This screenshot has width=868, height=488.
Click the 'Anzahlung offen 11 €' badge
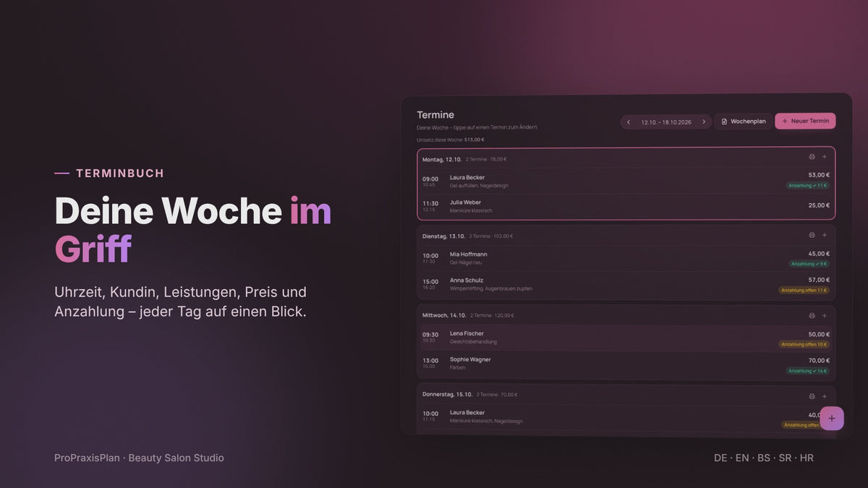coord(804,290)
